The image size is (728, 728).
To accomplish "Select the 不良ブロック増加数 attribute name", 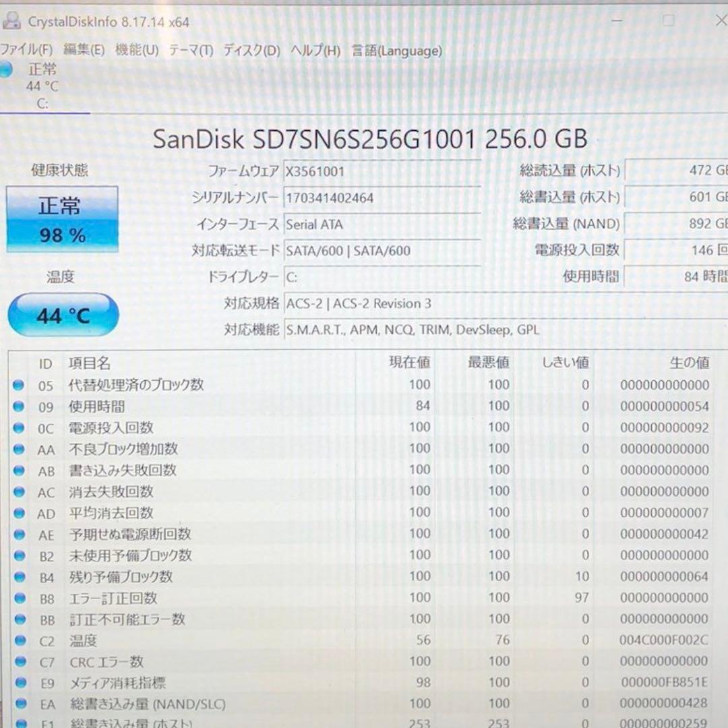I will click(123, 449).
